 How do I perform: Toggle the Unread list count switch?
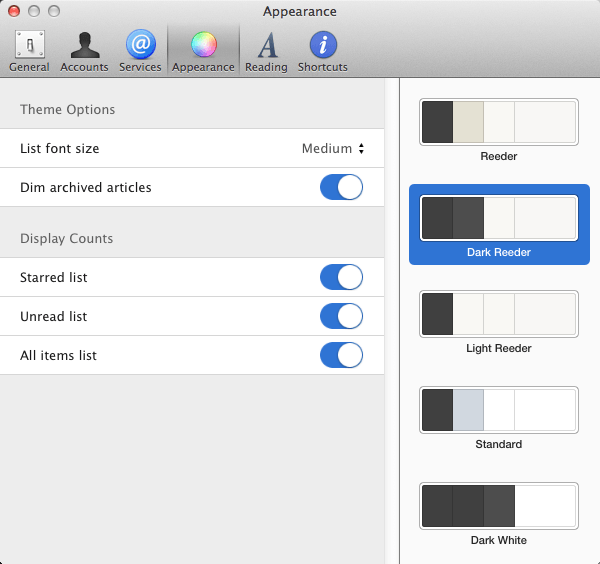[341, 316]
